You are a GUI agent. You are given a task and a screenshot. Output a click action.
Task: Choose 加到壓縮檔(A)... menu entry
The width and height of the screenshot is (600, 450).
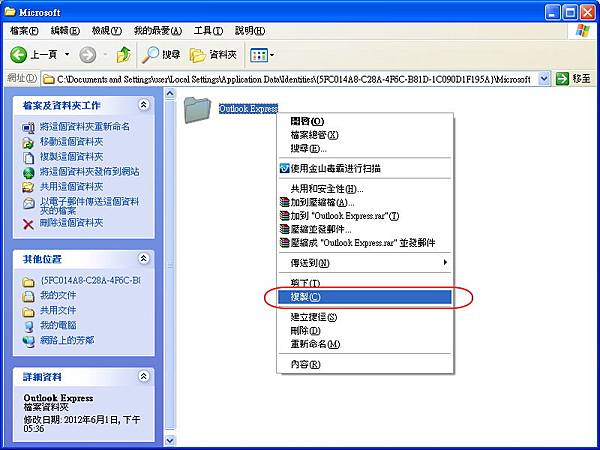(x=365, y=202)
